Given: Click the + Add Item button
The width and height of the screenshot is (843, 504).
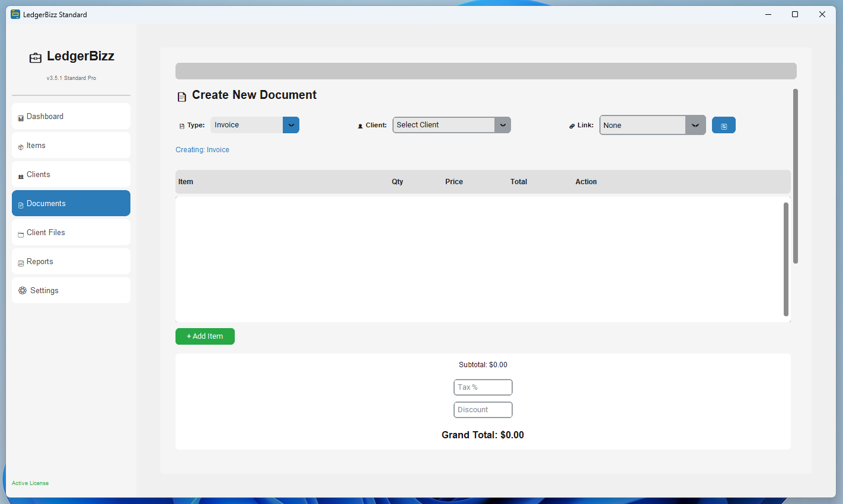Looking at the screenshot, I should point(205,336).
